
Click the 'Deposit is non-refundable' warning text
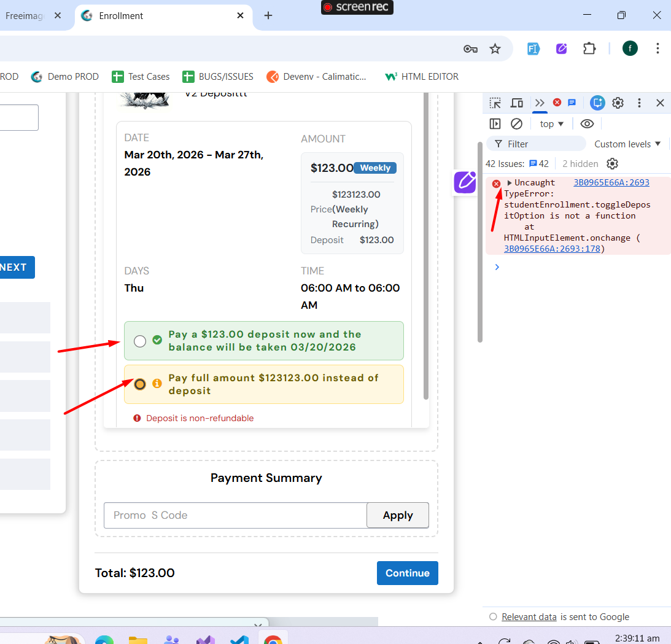200,418
